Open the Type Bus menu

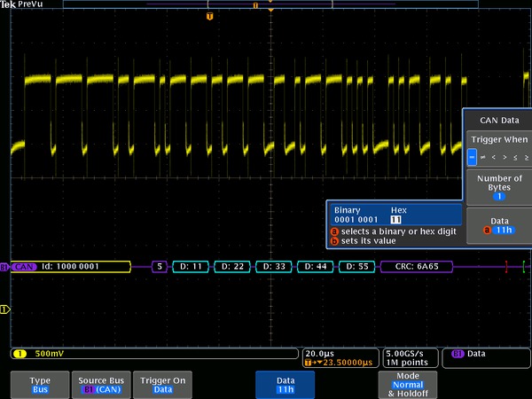(x=40, y=384)
